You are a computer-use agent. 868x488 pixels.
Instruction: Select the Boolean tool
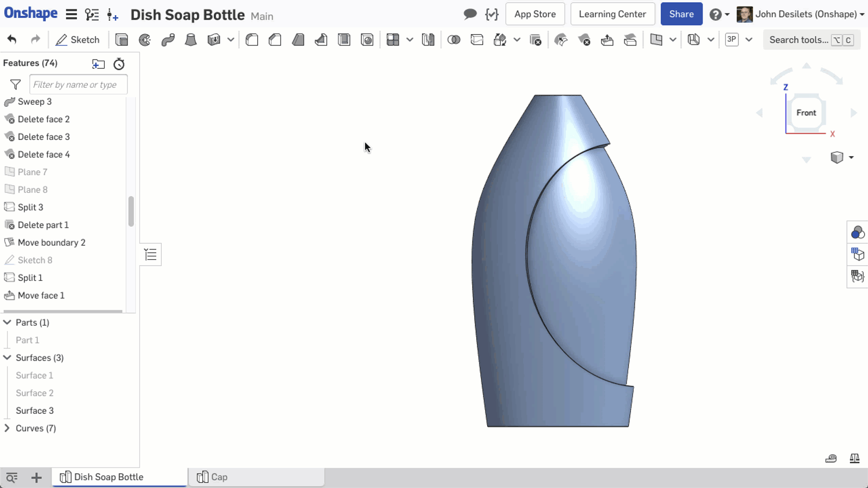(x=454, y=40)
